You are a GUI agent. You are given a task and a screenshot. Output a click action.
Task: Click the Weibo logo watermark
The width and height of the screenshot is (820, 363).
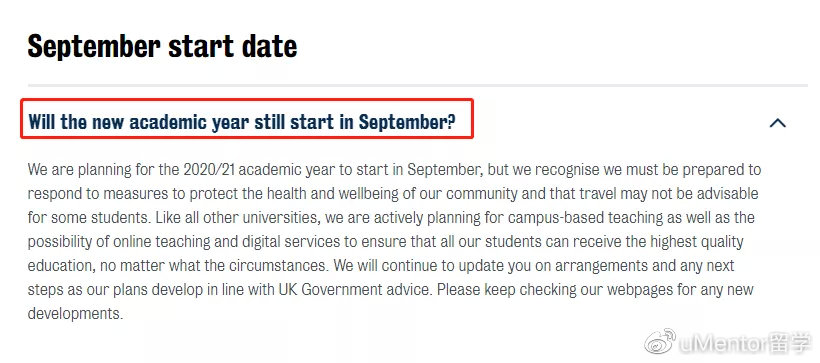point(659,343)
